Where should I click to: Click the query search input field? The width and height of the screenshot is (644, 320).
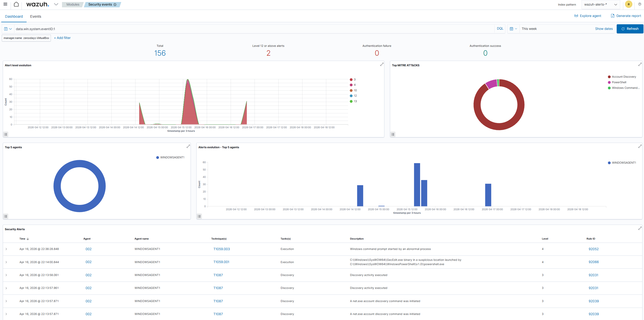click(x=253, y=29)
